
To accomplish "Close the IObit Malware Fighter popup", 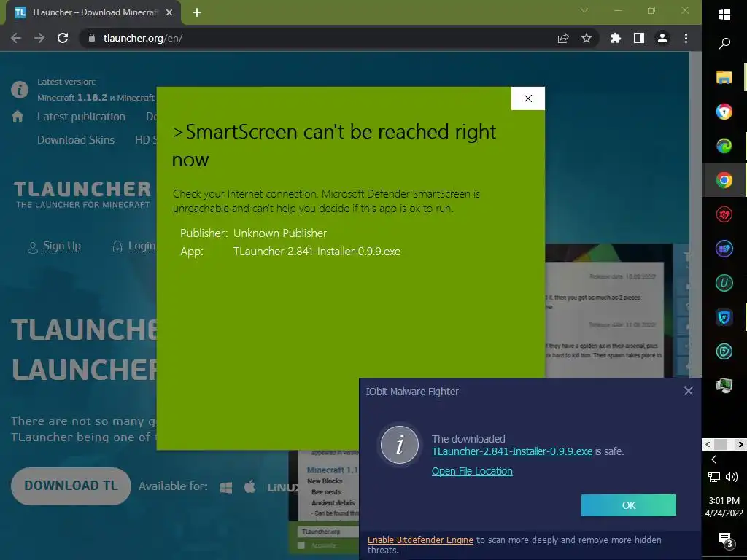I will [x=689, y=391].
